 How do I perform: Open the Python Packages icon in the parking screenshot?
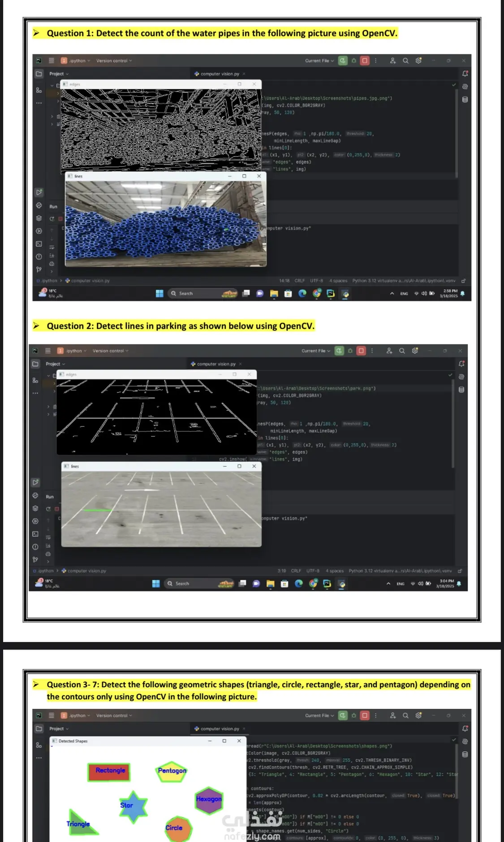coord(35,508)
